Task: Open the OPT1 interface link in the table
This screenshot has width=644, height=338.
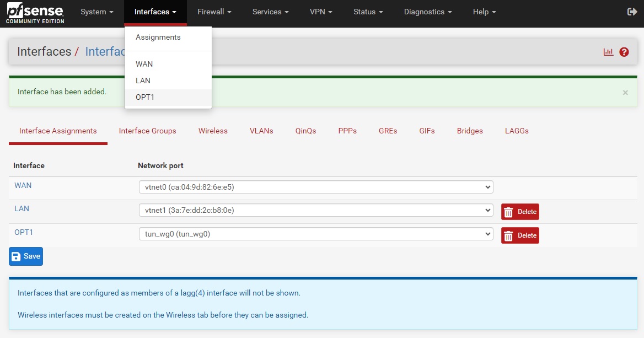Action: (24, 232)
